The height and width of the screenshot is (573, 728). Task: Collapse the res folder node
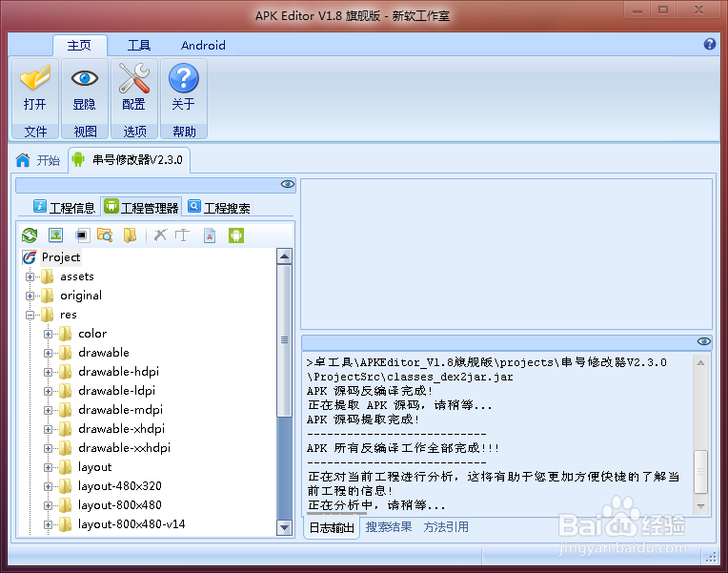tap(30, 315)
